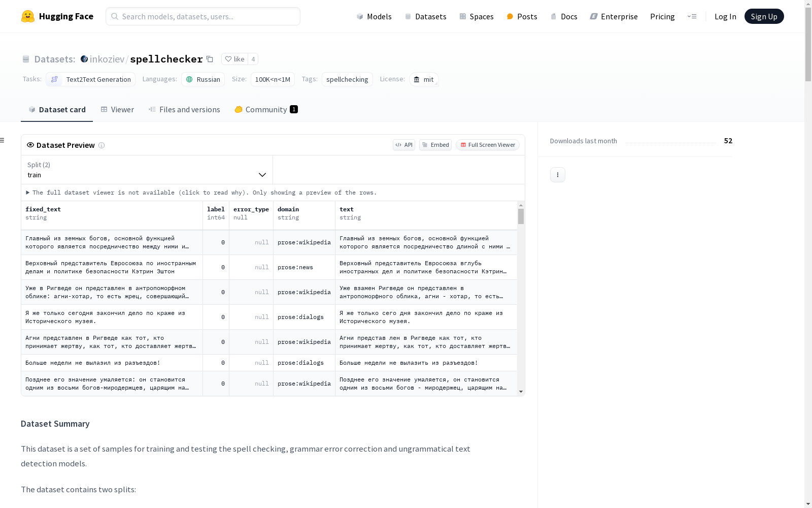
Task: Open Spaces in the top navigation
Action: (476, 16)
